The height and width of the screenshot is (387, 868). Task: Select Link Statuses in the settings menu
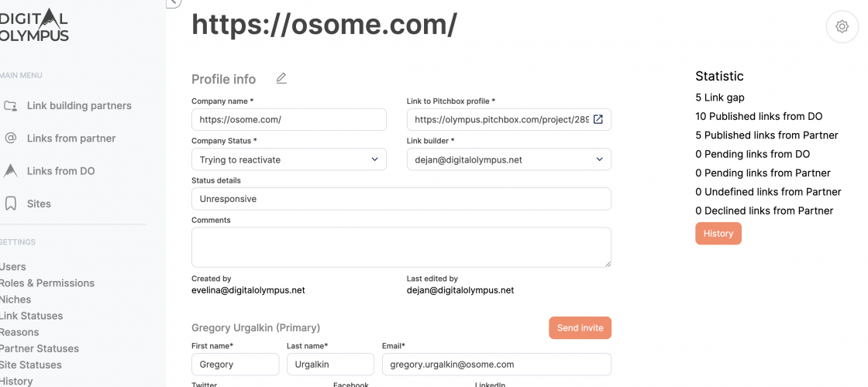pos(32,316)
